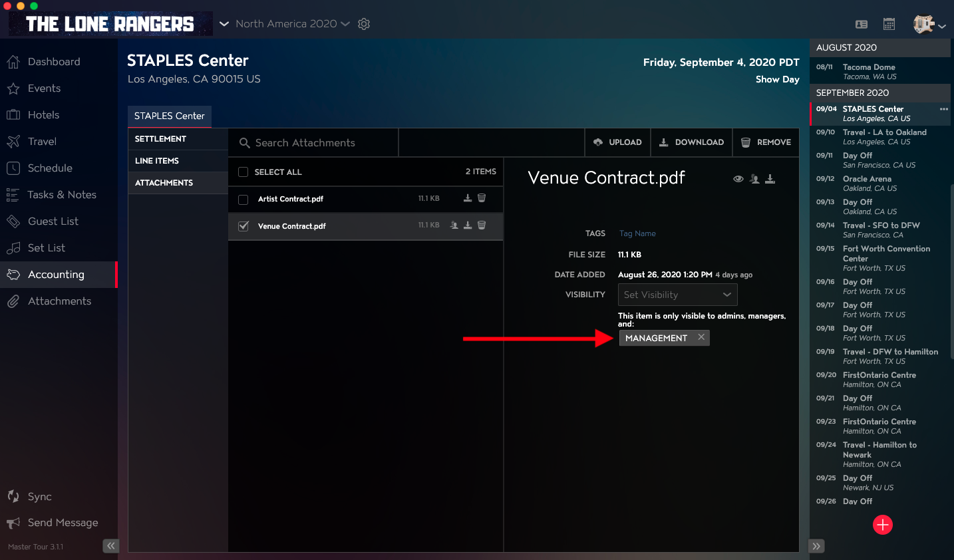Screen dimensions: 954x560
Task: Check the SELECT ALL checkbox
Action: coord(243,172)
